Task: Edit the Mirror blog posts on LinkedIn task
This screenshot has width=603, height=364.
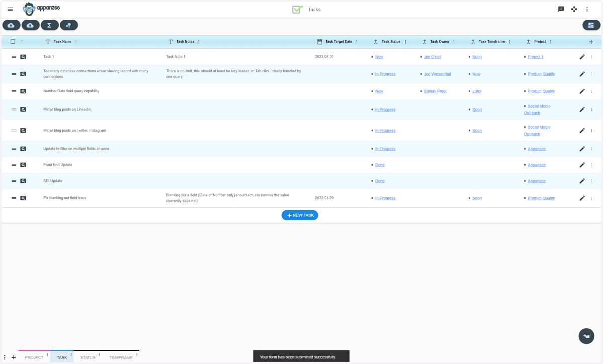Action: click(x=582, y=109)
